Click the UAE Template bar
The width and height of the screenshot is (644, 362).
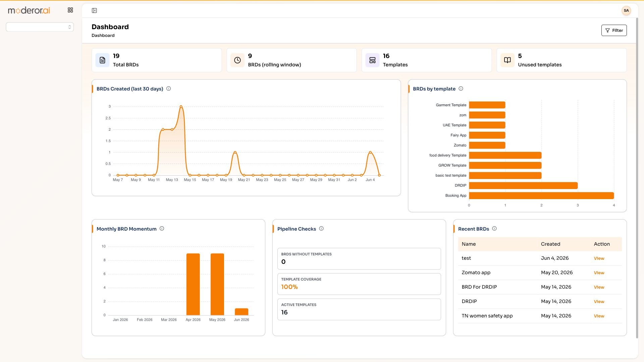click(x=487, y=125)
